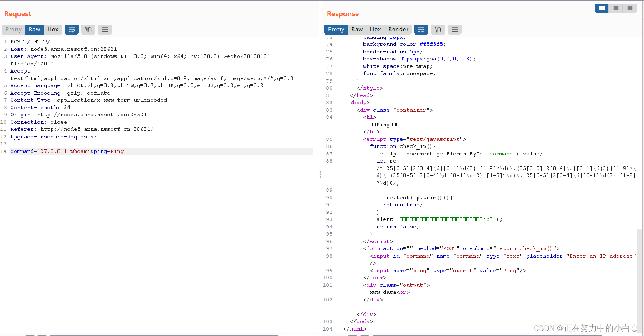Click the 'if(re.test(ip.trim())){' line

tap(415, 198)
